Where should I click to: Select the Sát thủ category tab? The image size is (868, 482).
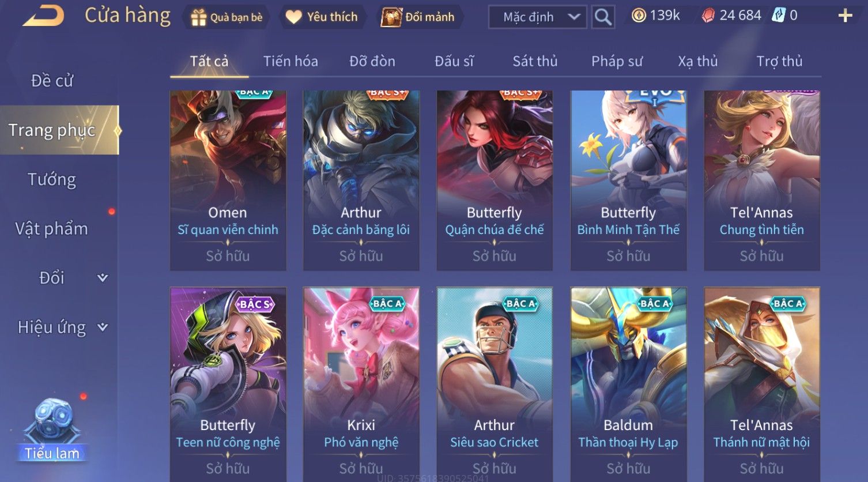point(535,61)
